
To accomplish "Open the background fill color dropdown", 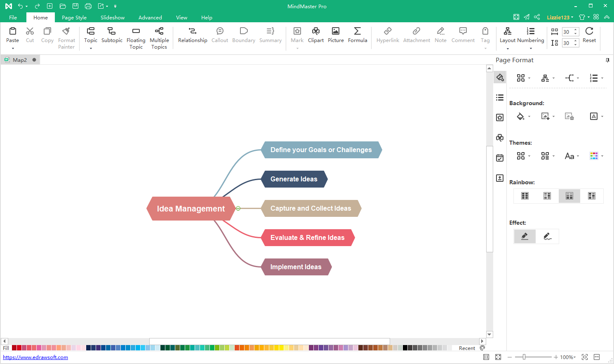I will click(523, 117).
